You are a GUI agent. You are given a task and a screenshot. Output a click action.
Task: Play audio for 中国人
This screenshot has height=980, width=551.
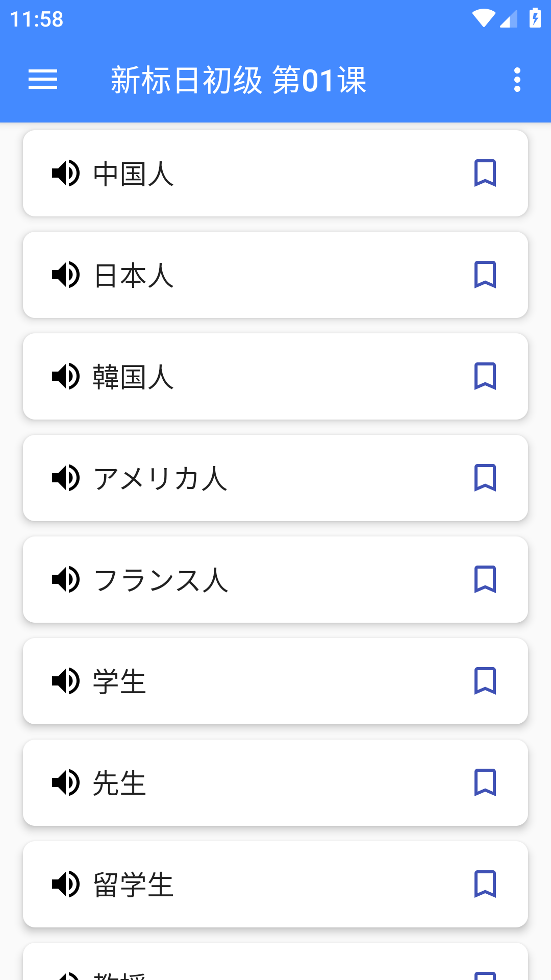(x=66, y=173)
